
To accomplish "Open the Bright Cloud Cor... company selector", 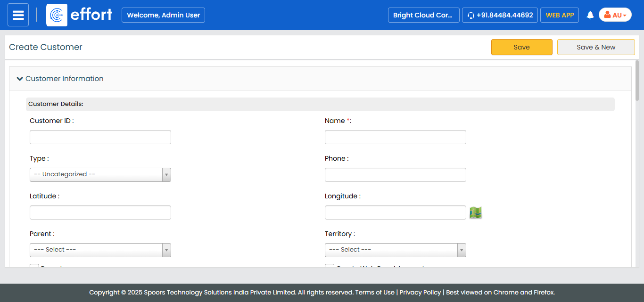I will coord(423,15).
